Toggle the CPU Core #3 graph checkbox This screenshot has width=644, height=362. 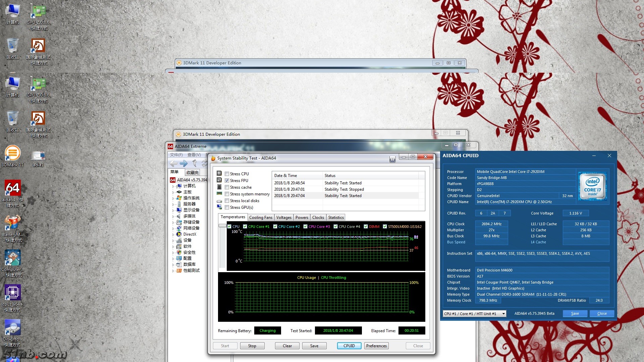pos(306,227)
